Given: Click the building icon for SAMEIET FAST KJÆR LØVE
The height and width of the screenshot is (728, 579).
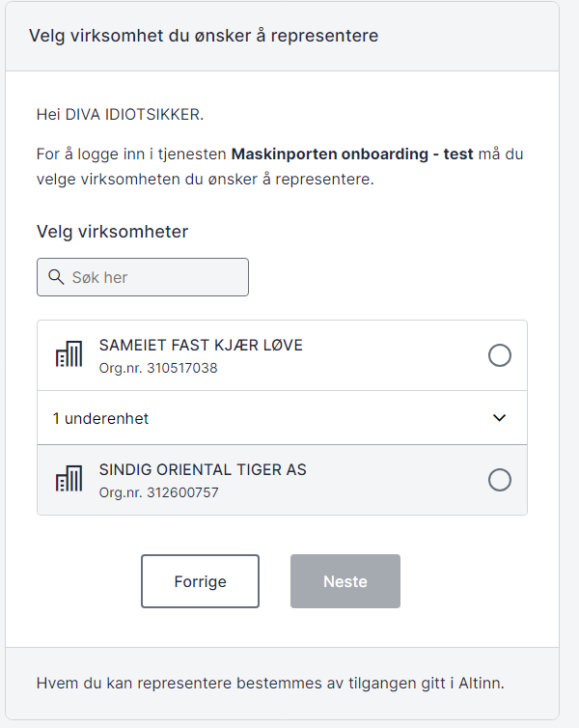Looking at the screenshot, I should 69,355.
